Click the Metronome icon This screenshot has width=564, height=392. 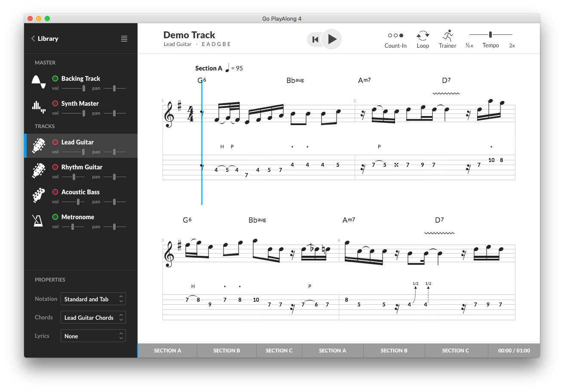(x=39, y=220)
